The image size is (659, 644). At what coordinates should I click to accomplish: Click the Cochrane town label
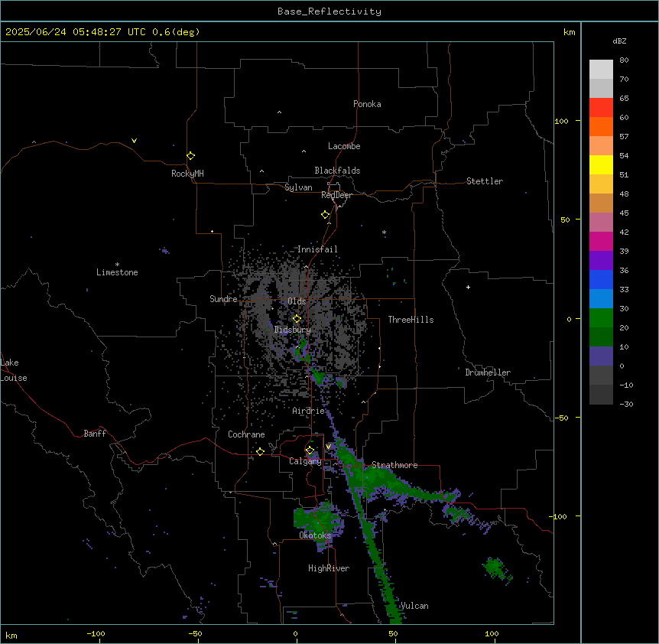click(x=246, y=434)
